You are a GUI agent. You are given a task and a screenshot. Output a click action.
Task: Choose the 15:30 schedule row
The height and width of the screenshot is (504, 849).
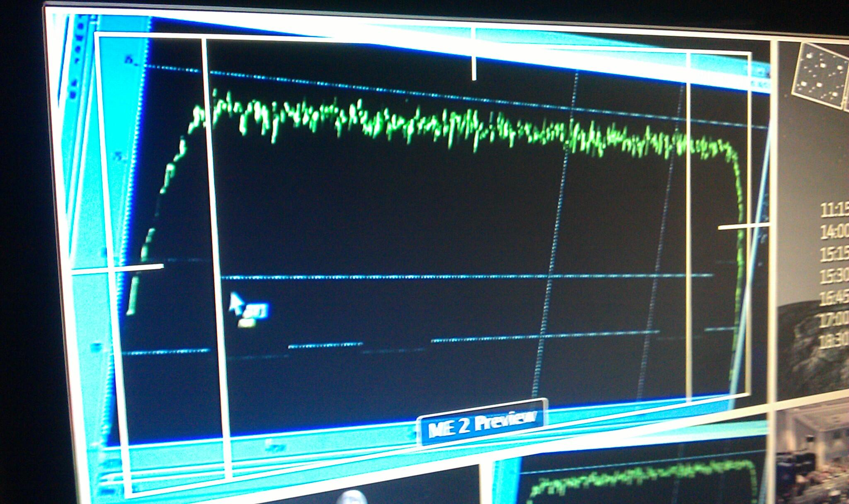[x=834, y=276]
